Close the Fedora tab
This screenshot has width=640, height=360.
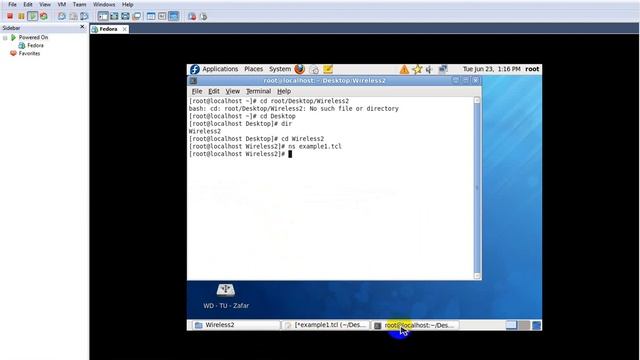click(x=124, y=29)
